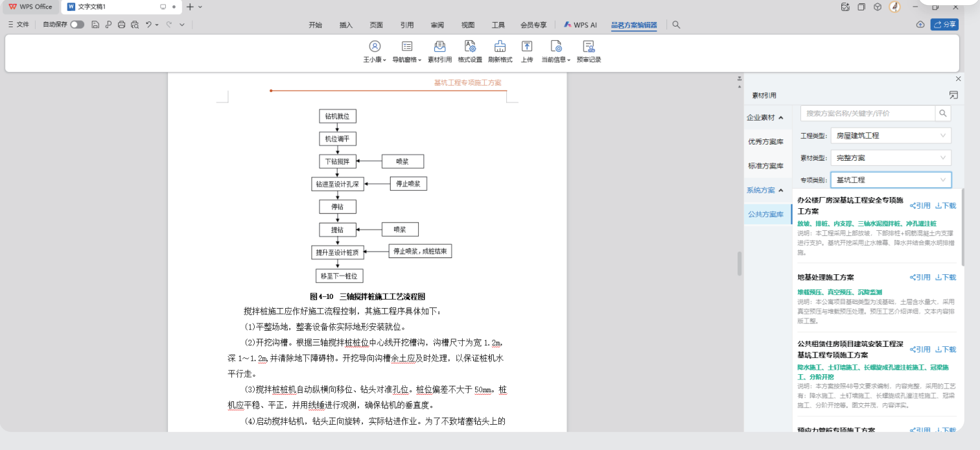Viewport: 980px width, 450px height.
Task: Switch to the 插入 tab
Action: point(346,25)
